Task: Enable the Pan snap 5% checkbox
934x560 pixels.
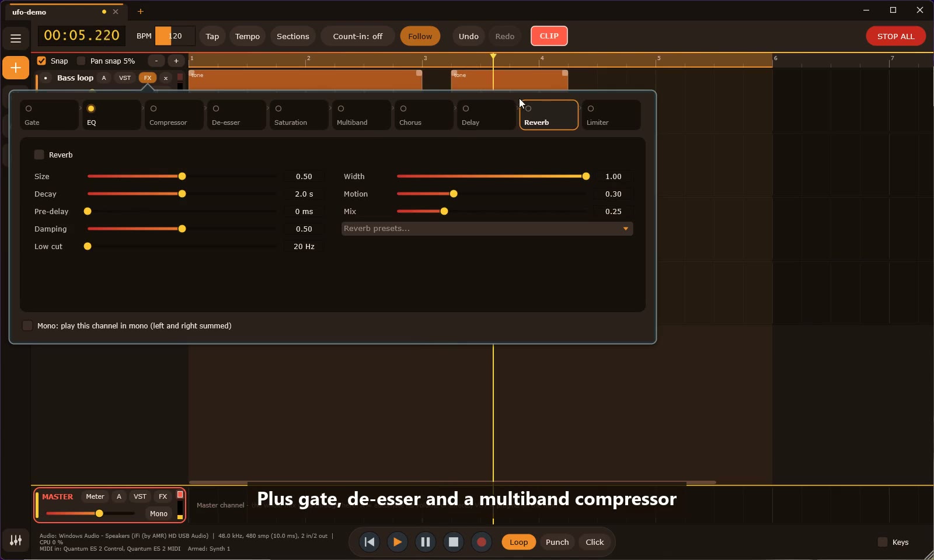Action: [x=81, y=61]
